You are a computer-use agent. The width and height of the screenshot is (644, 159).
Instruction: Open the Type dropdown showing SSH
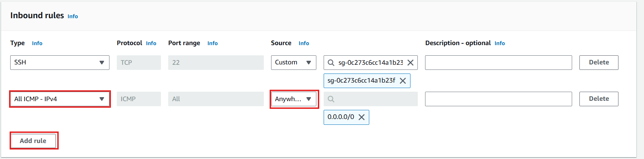(59, 63)
